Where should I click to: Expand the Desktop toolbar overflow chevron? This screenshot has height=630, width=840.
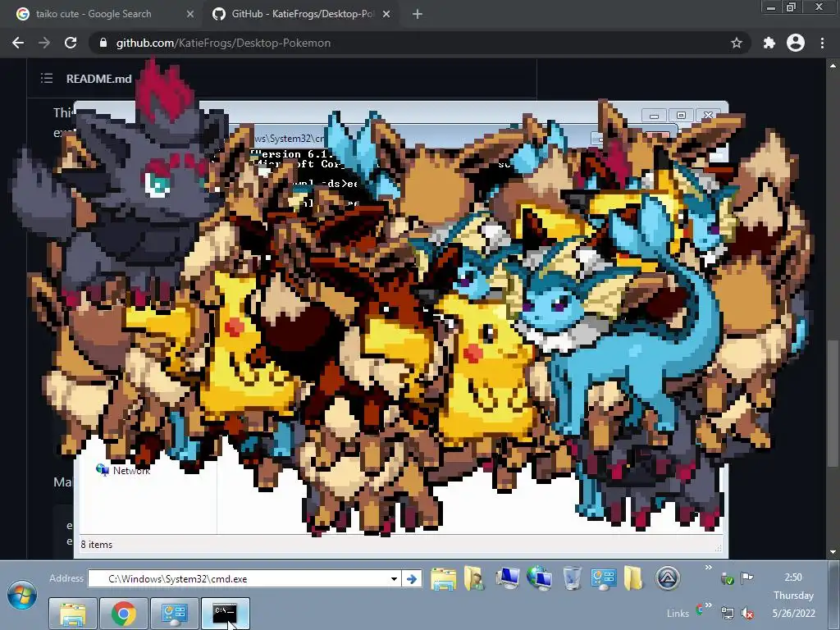coord(708,568)
